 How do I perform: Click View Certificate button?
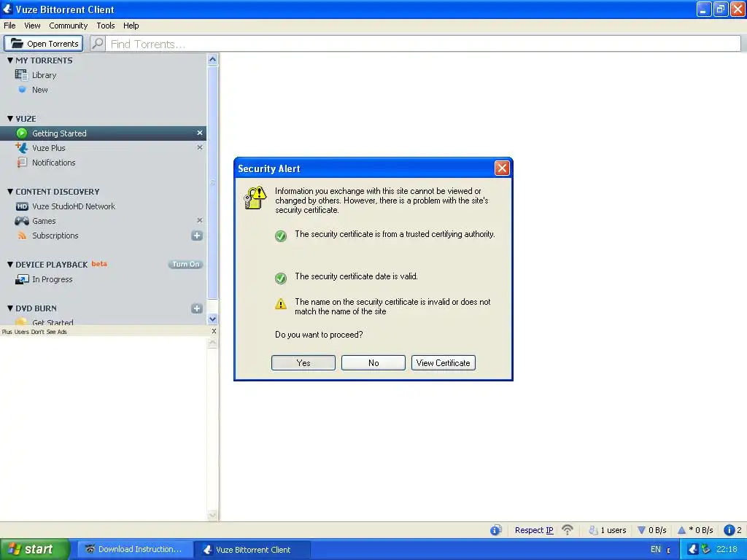[x=443, y=363]
